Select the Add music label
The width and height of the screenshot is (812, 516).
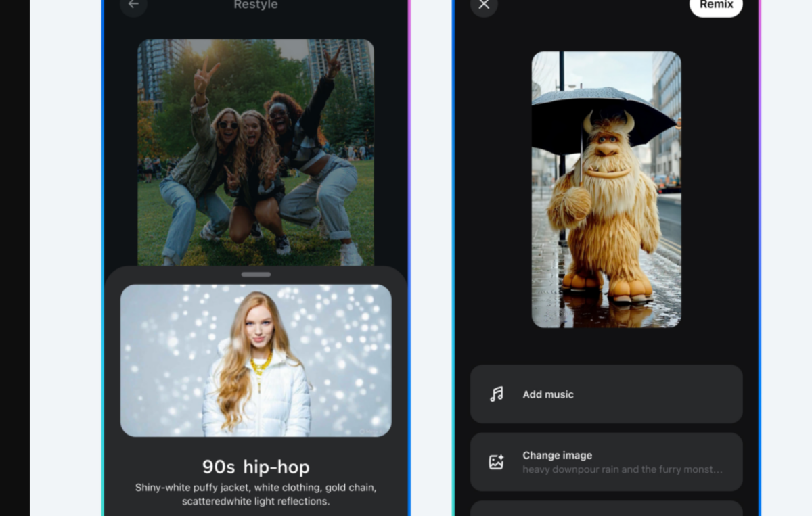coord(547,394)
